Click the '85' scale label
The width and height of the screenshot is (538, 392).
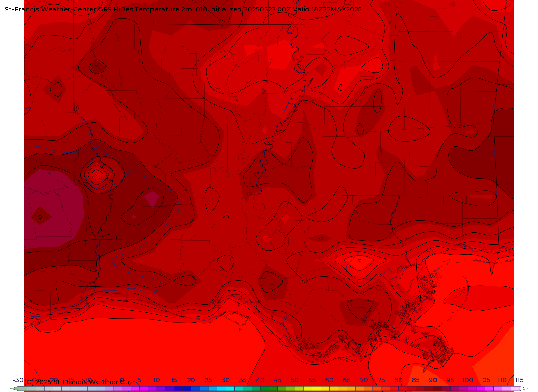pyautogui.click(x=416, y=380)
